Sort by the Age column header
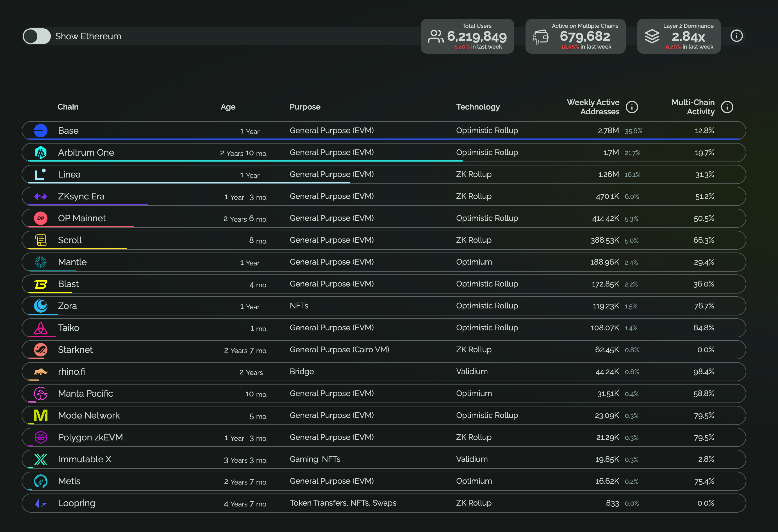This screenshot has height=532, width=778. 228,107
